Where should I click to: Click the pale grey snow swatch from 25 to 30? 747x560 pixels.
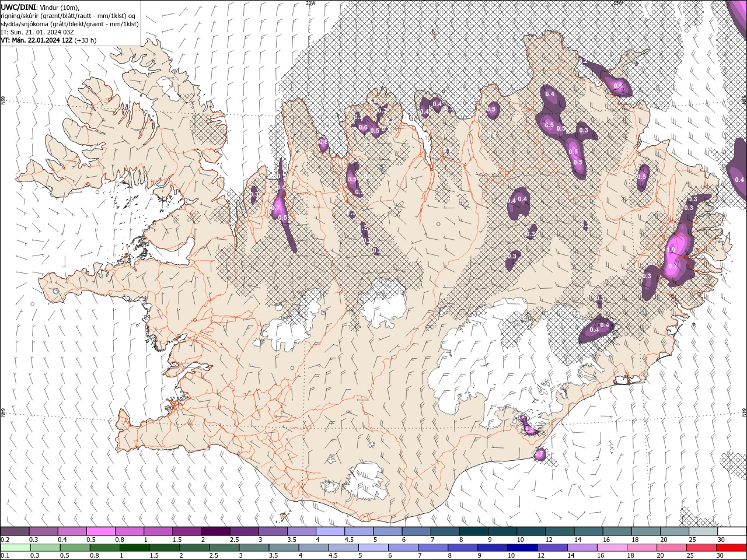(x=703, y=531)
